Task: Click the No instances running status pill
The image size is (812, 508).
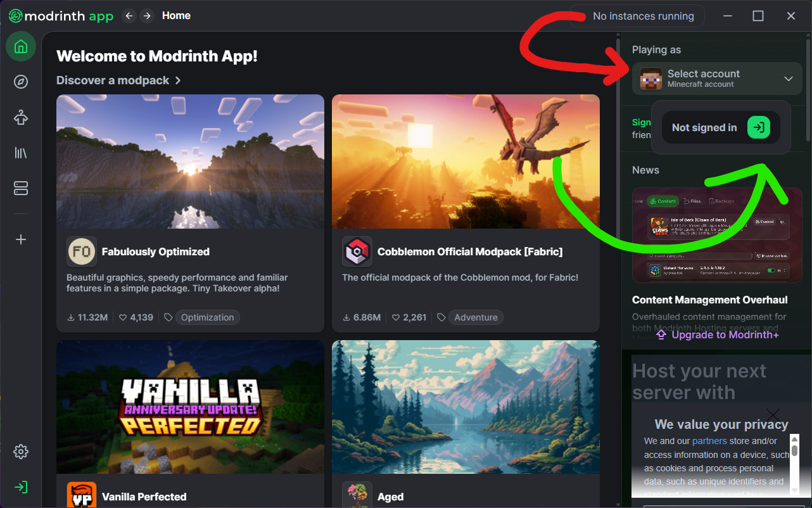Action: (x=637, y=16)
